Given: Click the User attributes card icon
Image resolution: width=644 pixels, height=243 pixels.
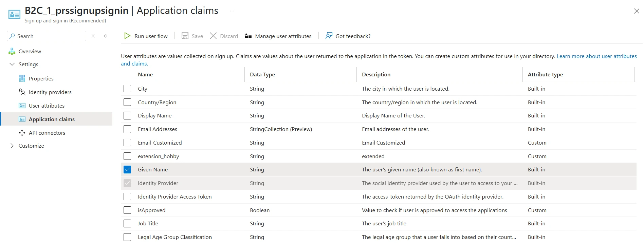Looking at the screenshot, I should pyautogui.click(x=22, y=106).
